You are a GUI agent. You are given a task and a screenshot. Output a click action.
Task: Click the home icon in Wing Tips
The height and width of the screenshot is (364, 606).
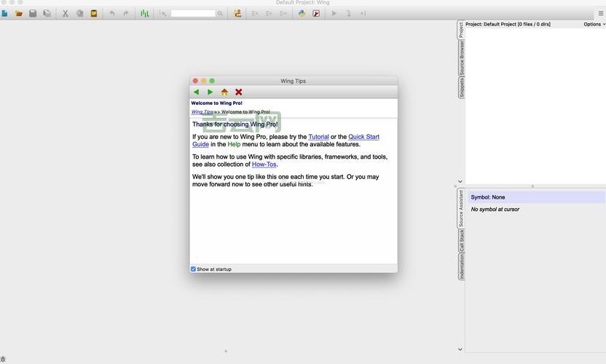pos(224,92)
